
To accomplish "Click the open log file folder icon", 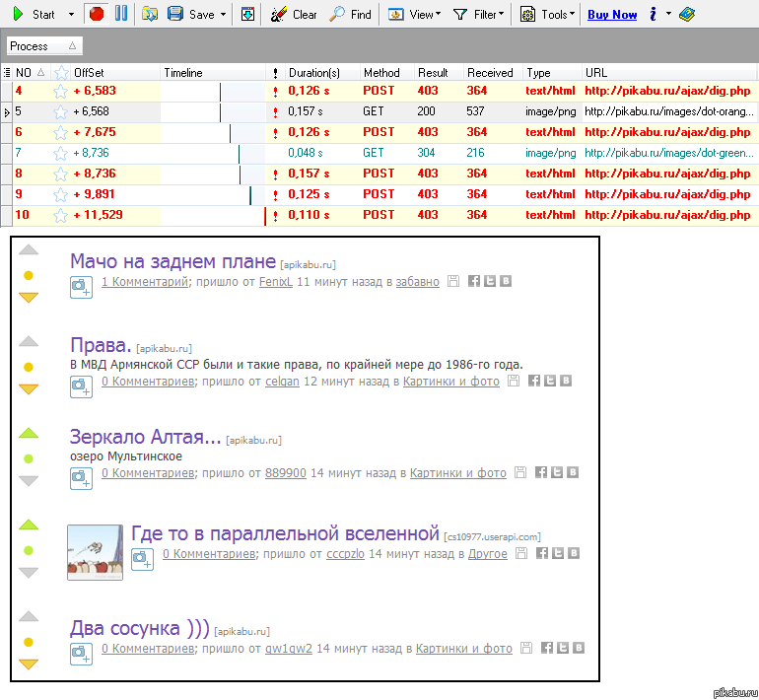I will (150, 14).
